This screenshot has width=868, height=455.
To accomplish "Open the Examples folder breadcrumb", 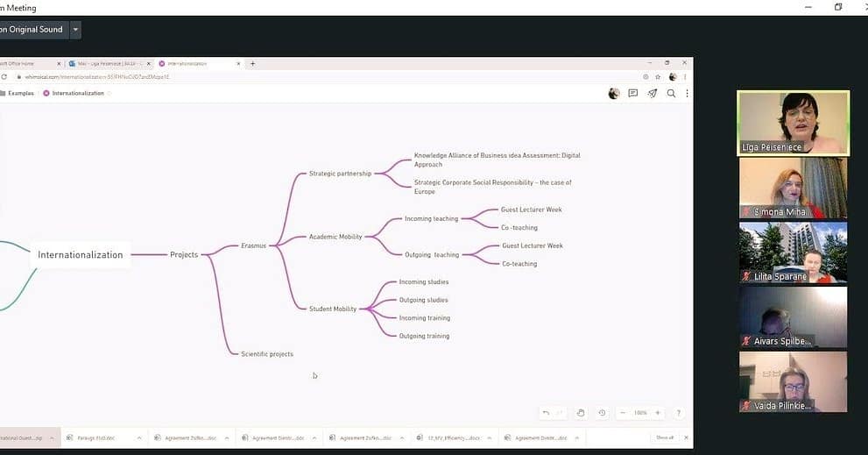I will coord(18,93).
